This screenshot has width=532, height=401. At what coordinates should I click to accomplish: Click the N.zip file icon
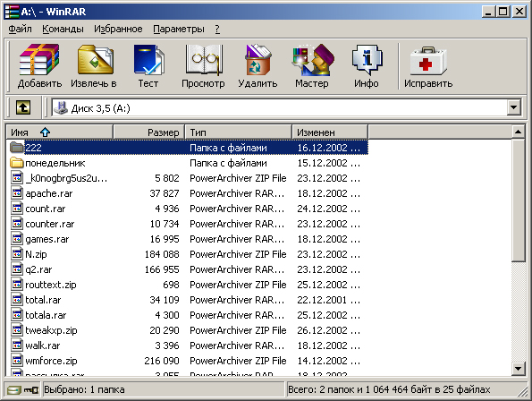(x=17, y=253)
